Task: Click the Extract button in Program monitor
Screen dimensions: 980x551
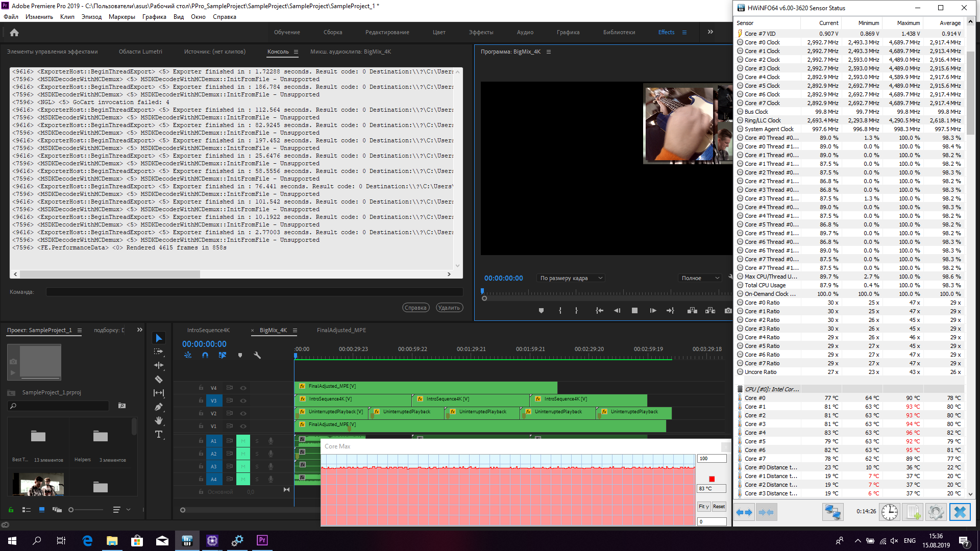Action: coord(710,310)
